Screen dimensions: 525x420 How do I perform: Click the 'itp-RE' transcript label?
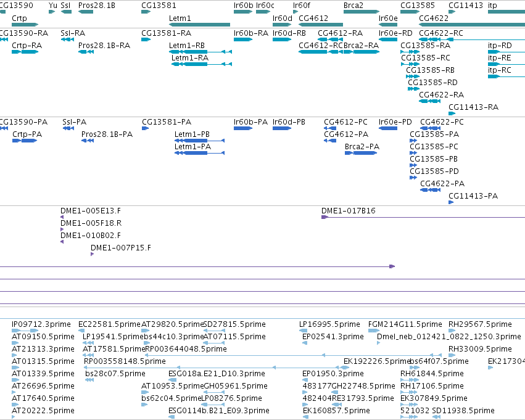[x=500, y=58]
